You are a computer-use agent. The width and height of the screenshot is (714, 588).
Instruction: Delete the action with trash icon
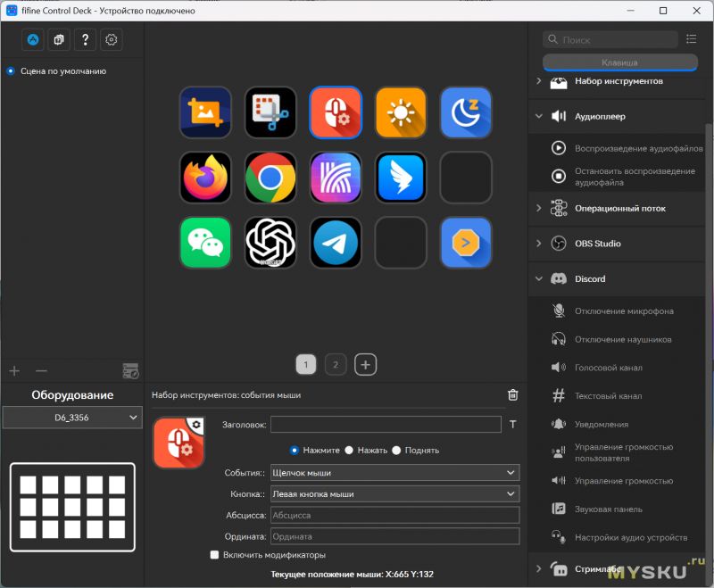512,394
